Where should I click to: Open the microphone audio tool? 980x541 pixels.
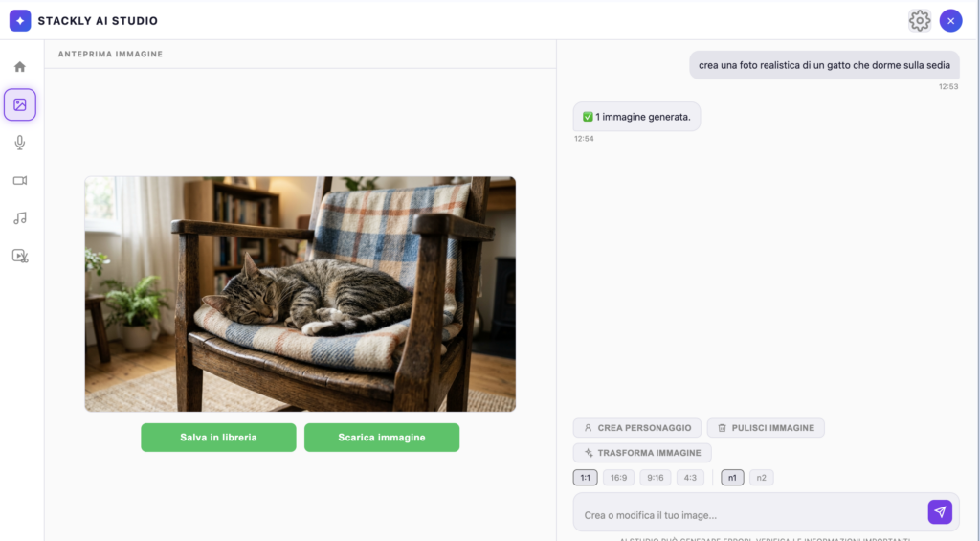point(20,143)
